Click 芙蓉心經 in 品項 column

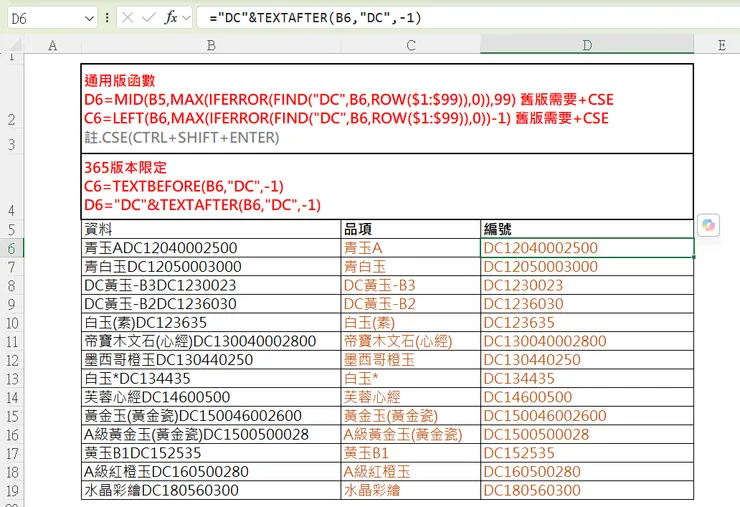tap(411, 397)
